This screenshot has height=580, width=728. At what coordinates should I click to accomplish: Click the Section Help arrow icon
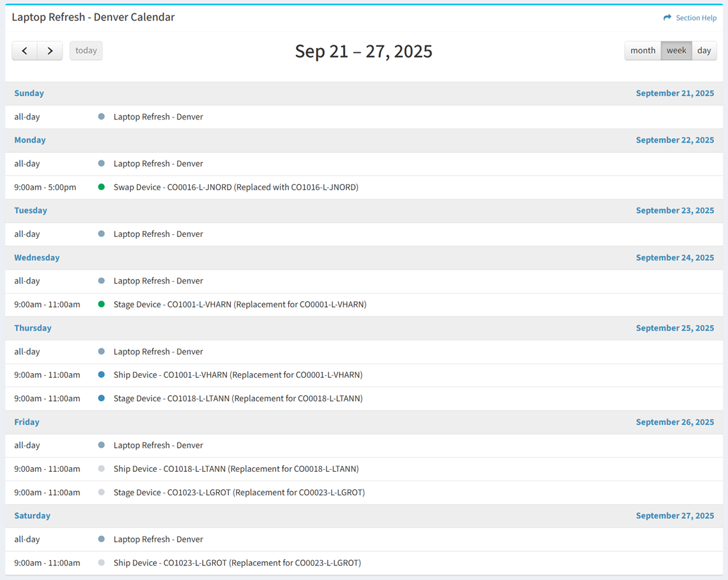pyautogui.click(x=667, y=18)
